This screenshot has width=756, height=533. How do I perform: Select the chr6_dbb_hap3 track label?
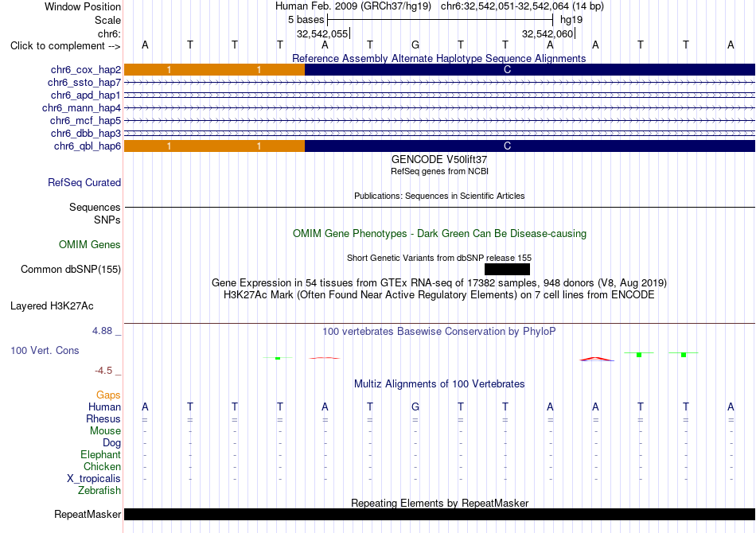tap(86, 133)
